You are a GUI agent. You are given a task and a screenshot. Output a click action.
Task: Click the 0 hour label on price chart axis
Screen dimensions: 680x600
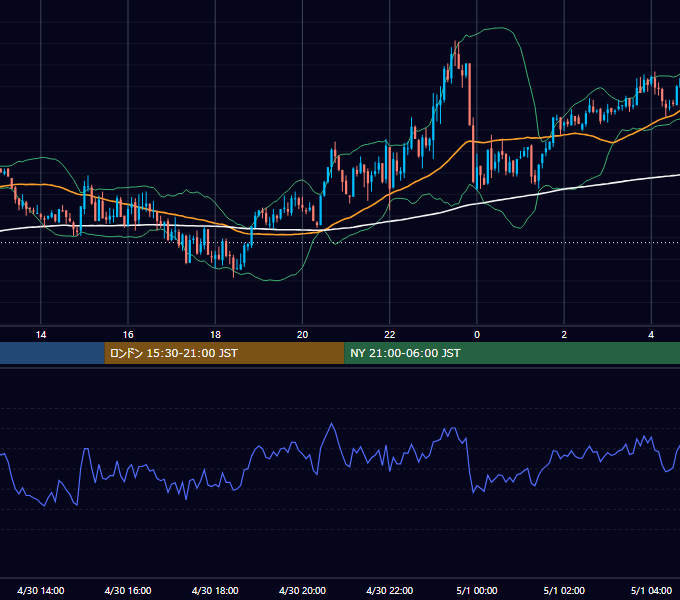tap(477, 335)
